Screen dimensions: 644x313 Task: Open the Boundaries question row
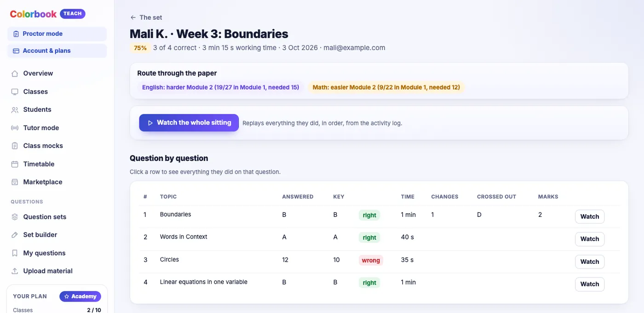379,216
